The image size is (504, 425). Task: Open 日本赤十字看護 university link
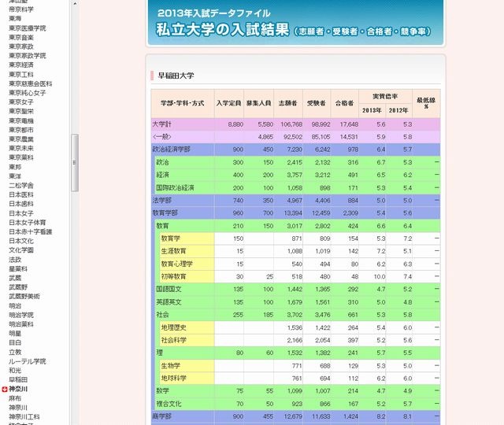[31, 231]
